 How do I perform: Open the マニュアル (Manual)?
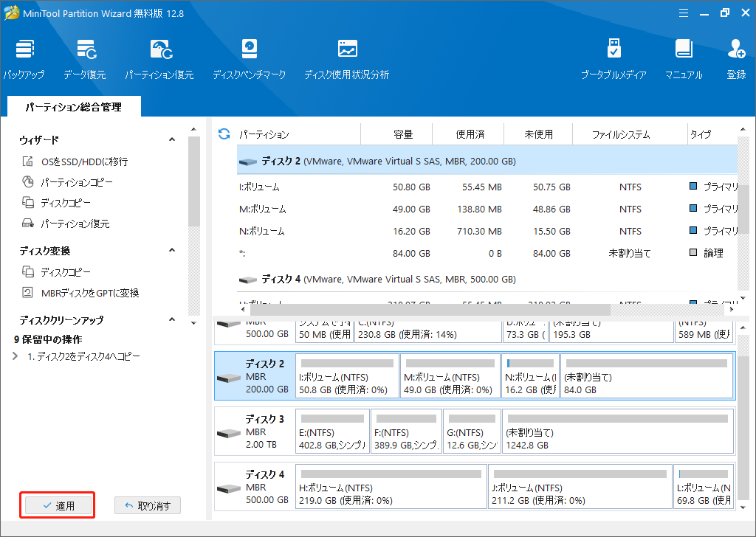tap(684, 59)
